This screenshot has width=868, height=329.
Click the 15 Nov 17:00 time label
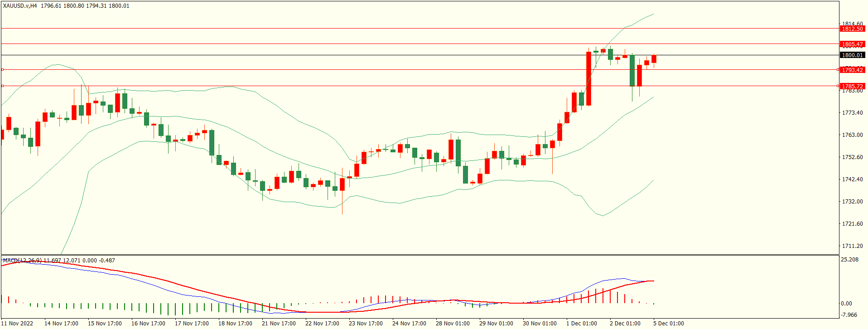(105, 324)
